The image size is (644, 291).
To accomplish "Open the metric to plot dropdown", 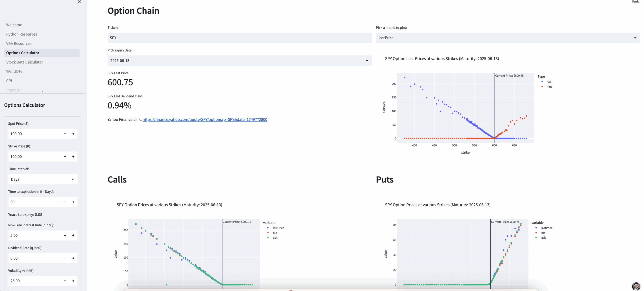I will (x=508, y=38).
